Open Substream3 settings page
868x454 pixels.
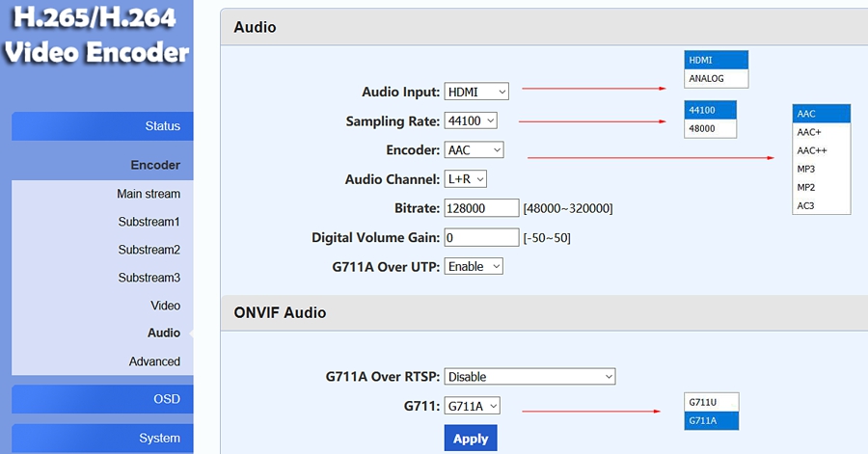pos(149,278)
